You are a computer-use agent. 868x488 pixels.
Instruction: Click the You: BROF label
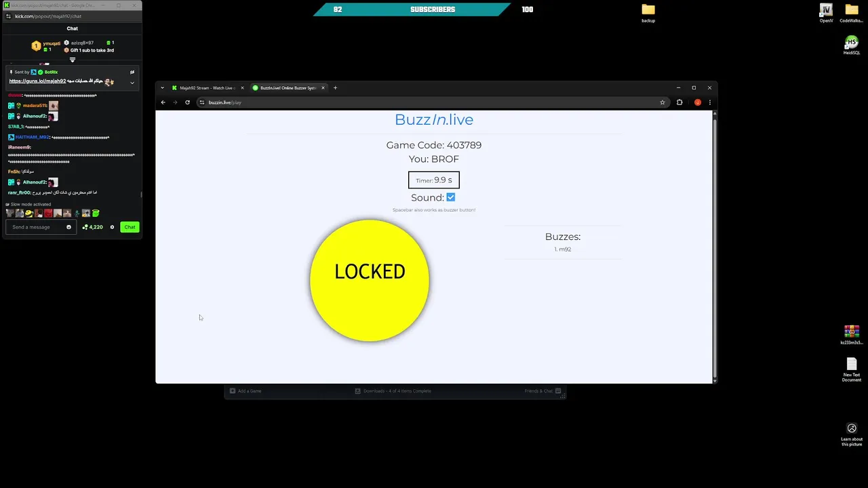click(x=434, y=159)
